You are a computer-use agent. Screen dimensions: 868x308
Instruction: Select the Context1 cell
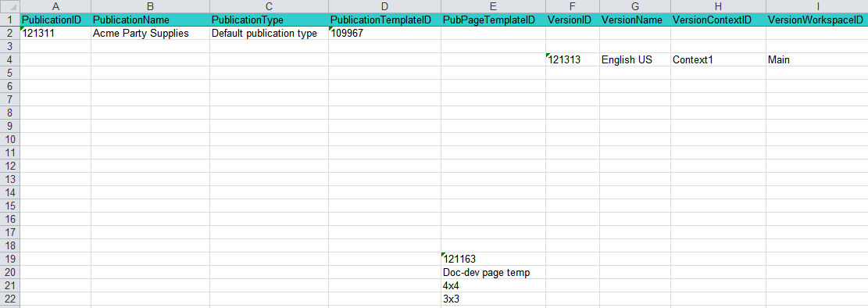point(719,60)
